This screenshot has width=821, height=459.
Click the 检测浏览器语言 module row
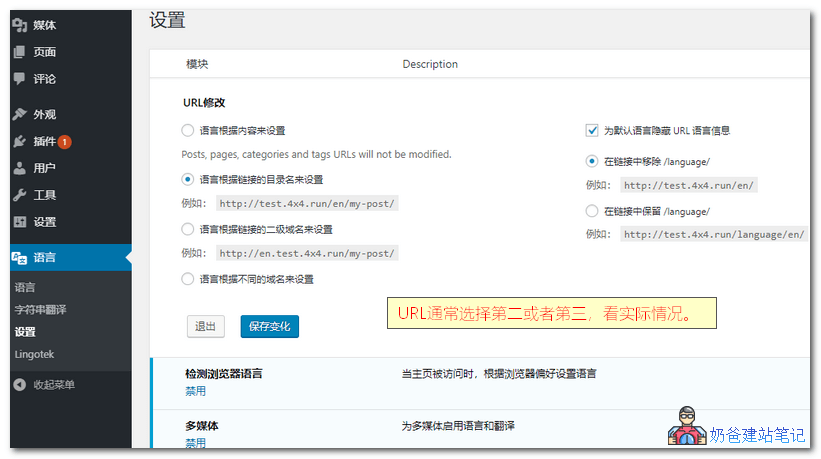[x=224, y=373]
